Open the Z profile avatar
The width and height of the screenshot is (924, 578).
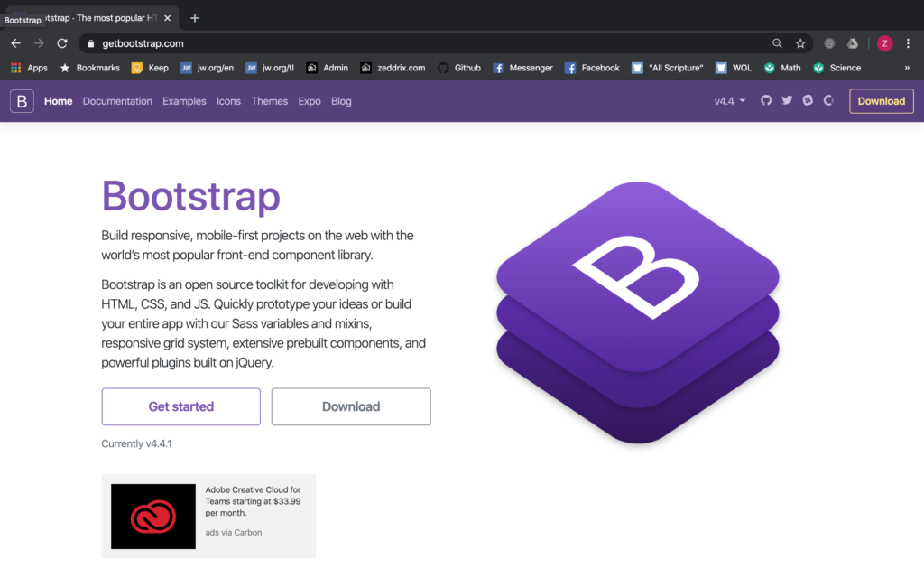coord(884,43)
